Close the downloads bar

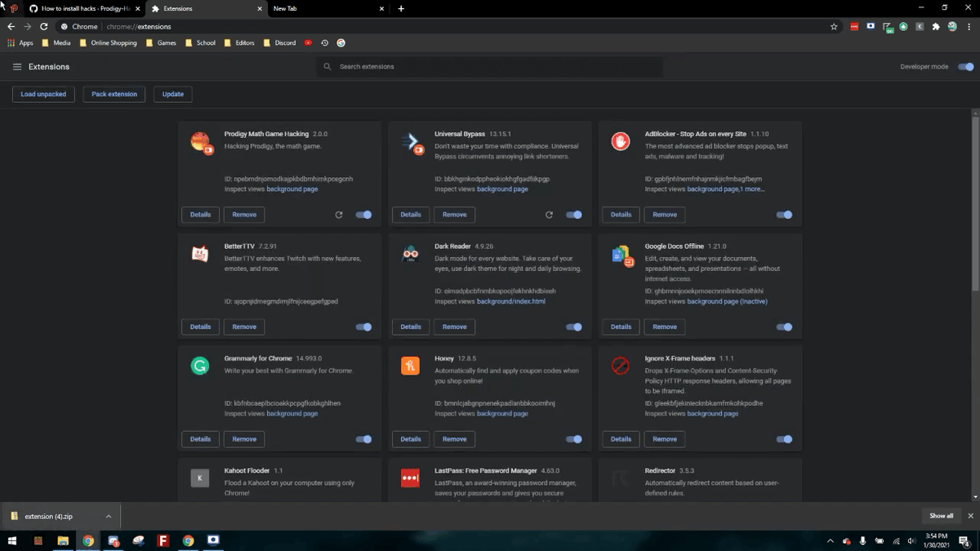click(x=970, y=516)
